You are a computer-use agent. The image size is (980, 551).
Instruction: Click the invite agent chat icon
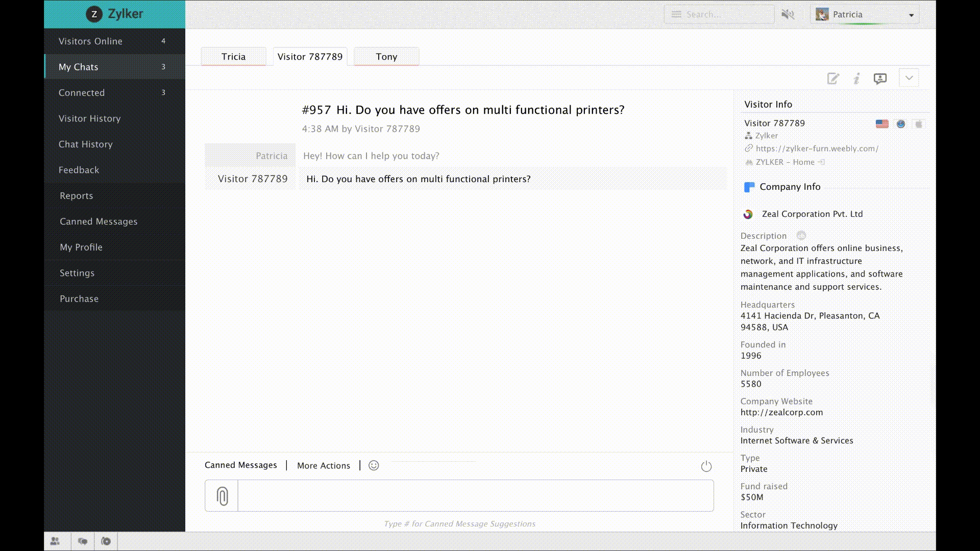(880, 79)
